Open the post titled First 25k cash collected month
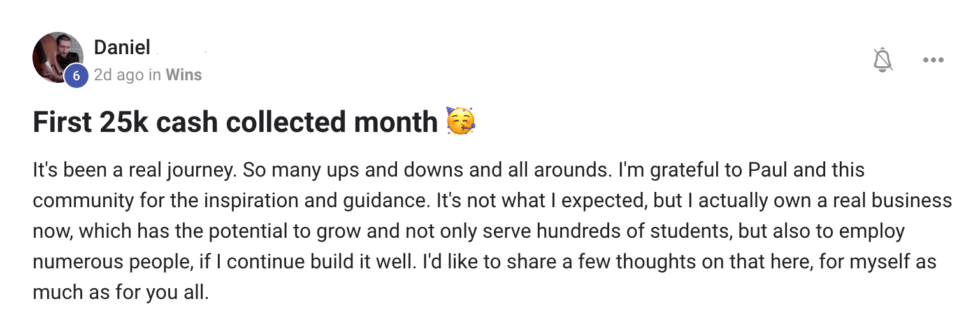This screenshot has width=980, height=320. [236, 122]
